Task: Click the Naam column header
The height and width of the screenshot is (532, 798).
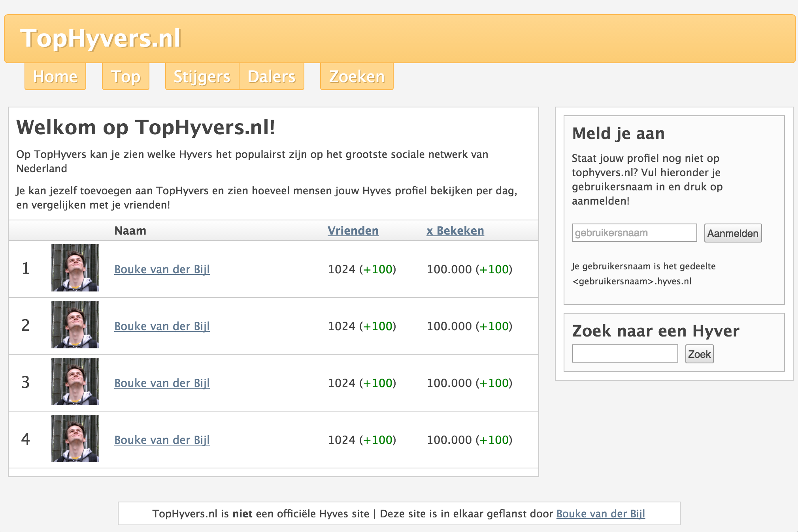Action: coord(130,231)
